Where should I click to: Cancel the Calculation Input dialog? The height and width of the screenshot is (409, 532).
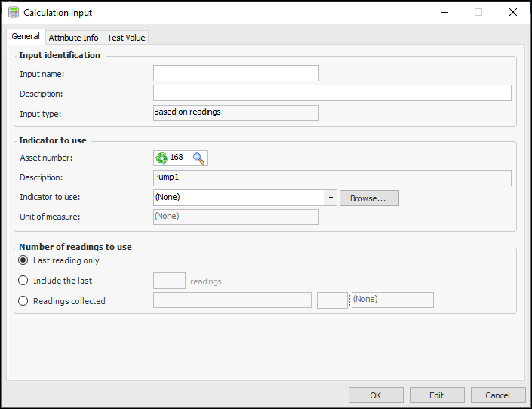pyautogui.click(x=498, y=395)
